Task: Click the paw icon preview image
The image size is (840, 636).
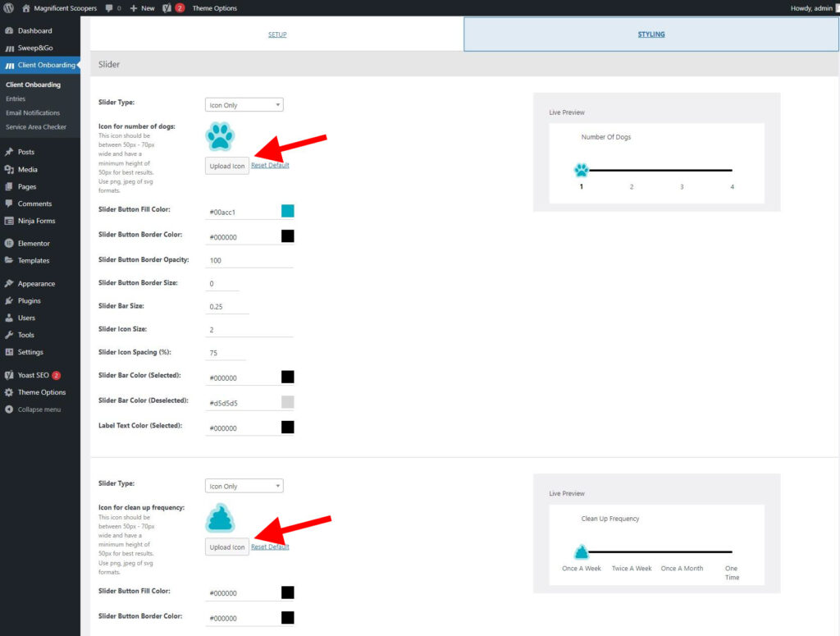Action: [220, 136]
